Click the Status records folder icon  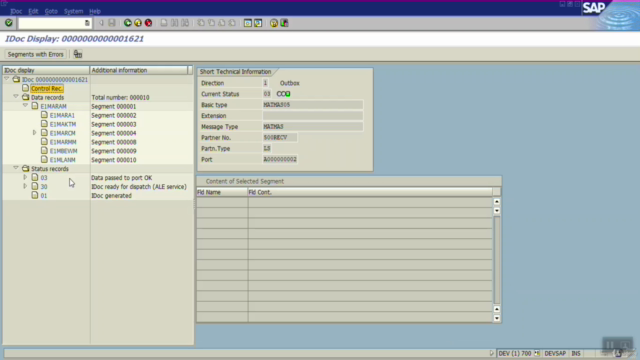25,169
